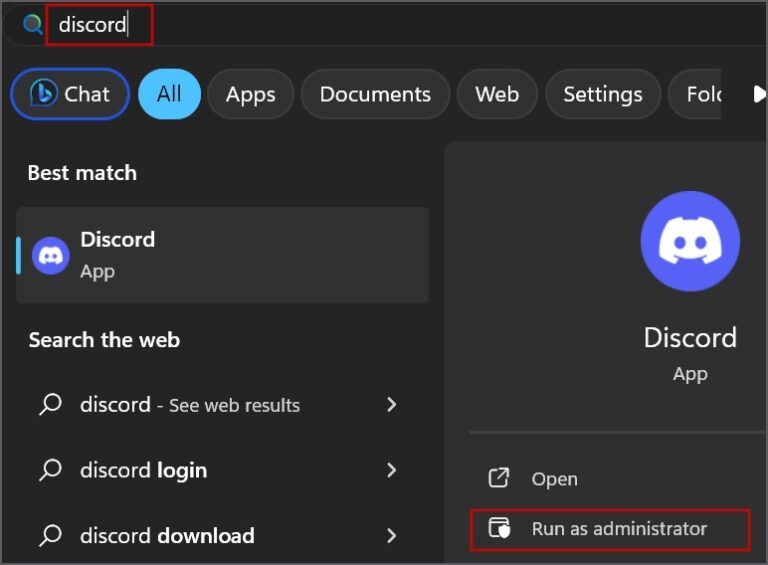This screenshot has height=565, width=768.
Task: Click Open in the Discord details pane
Action: point(610,478)
